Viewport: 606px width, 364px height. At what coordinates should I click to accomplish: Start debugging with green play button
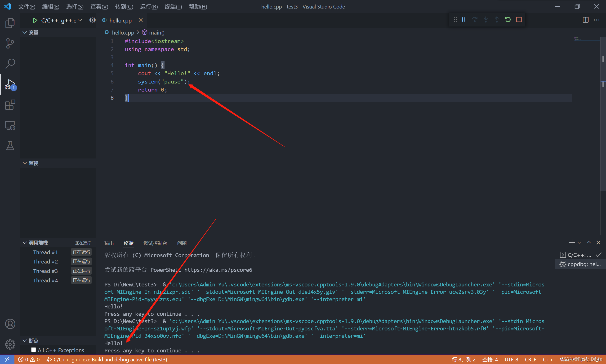35,20
